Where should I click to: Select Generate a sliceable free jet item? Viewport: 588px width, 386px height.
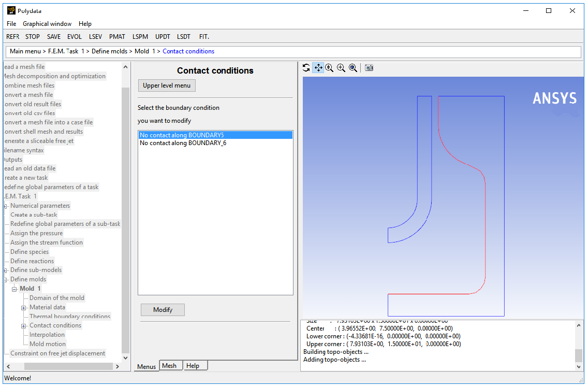point(39,141)
